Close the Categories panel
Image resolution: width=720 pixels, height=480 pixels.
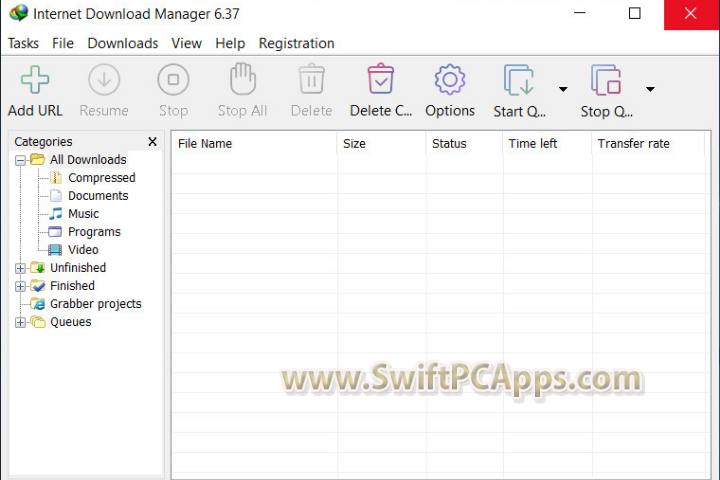152,141
